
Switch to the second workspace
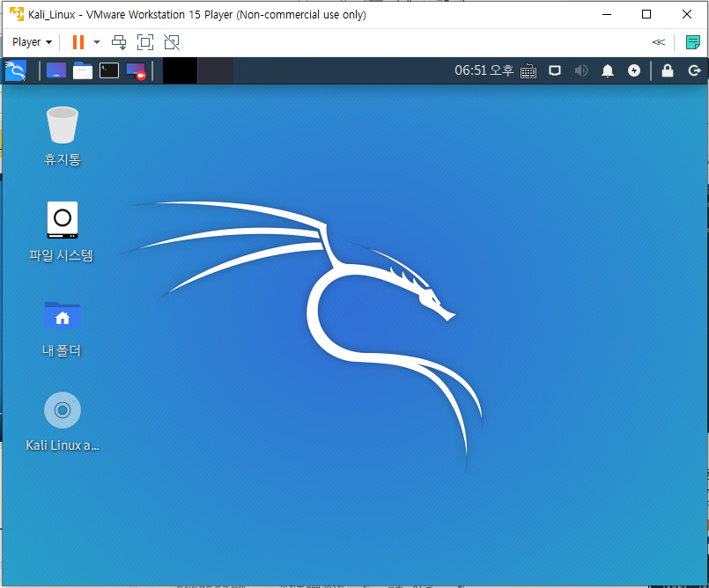(215, 70)
